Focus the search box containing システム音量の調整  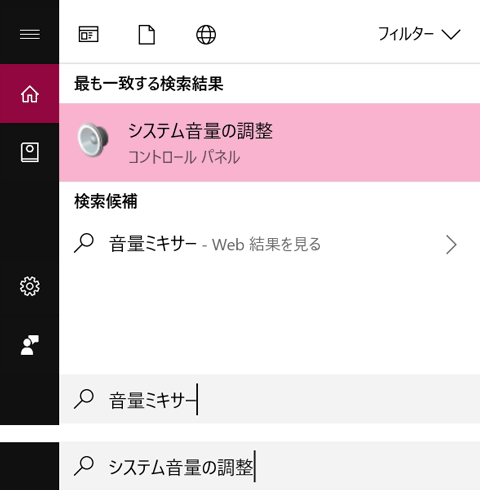pyautogui.click(x=269, y=466)
